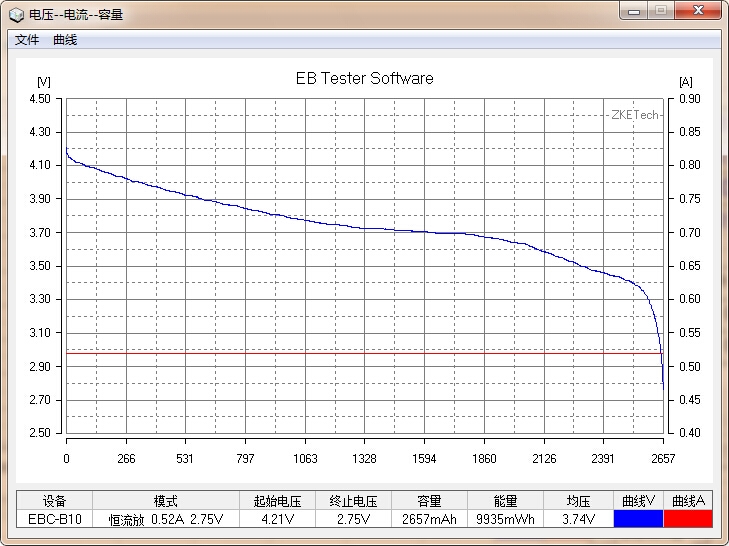Click the 9935mWh energy value
The height and width of the screenshot is (546, 729).
pos(505,519)
